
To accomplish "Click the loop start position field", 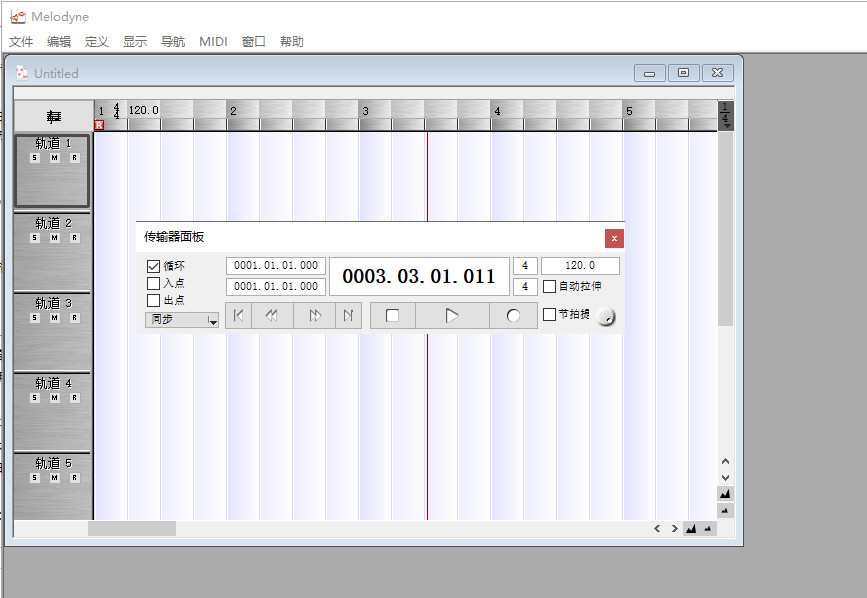I will [x=276, y=266].
